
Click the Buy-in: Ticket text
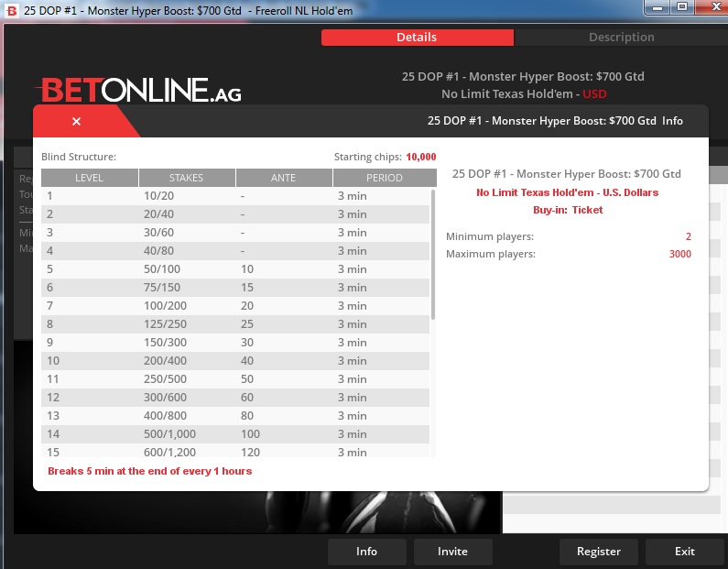pos(568,210)
